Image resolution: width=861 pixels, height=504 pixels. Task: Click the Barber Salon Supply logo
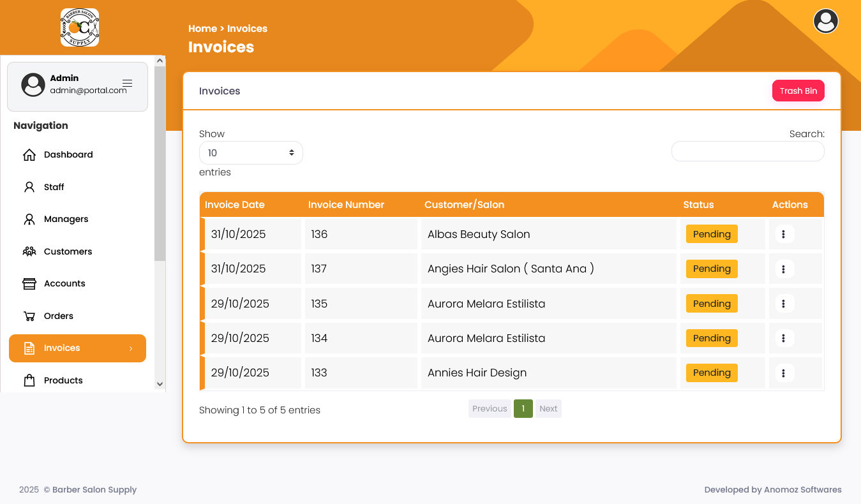click(80, 27)
